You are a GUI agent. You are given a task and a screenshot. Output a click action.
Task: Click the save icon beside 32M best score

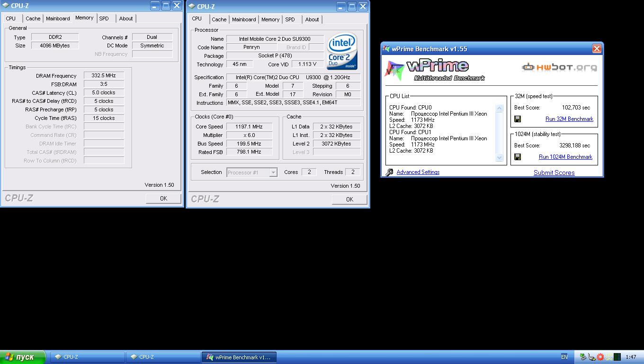[x=518, y=119]
